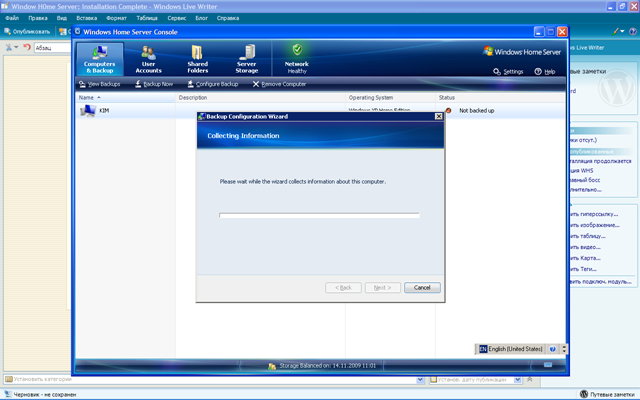Cancel the Backup Configuration Wizard
Viewport: 640px width, 400px height.
coord(422,287)
